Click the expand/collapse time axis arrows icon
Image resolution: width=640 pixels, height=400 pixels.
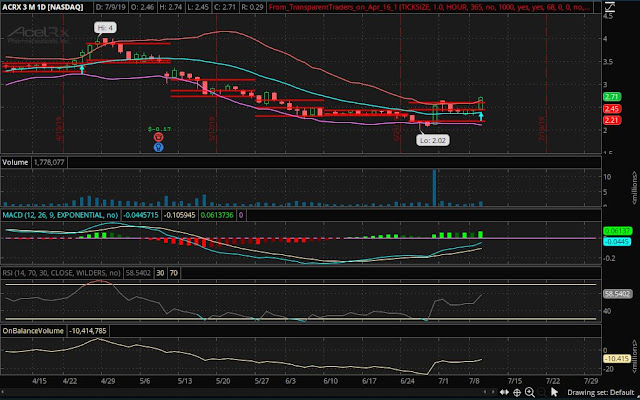pyautogui.click(x=504, y=393)
